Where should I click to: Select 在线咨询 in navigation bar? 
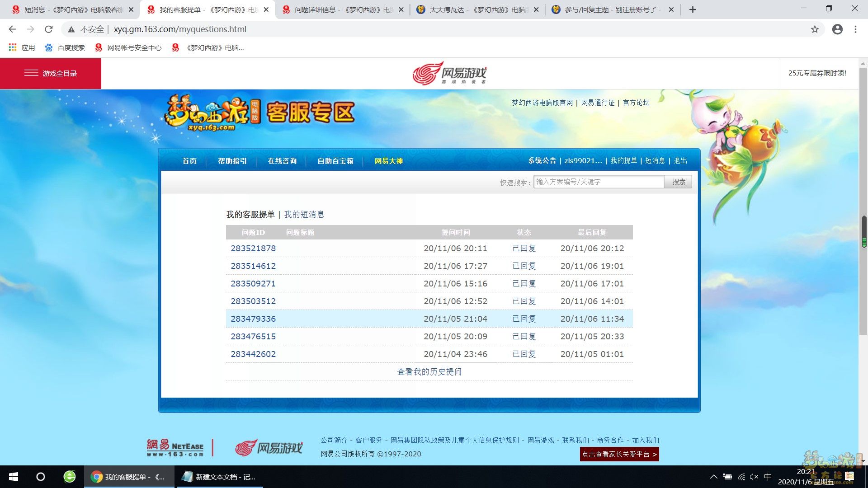282,161
